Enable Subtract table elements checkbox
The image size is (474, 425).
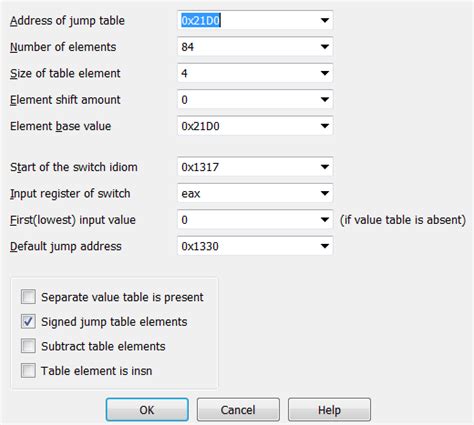tap(28, 346)
